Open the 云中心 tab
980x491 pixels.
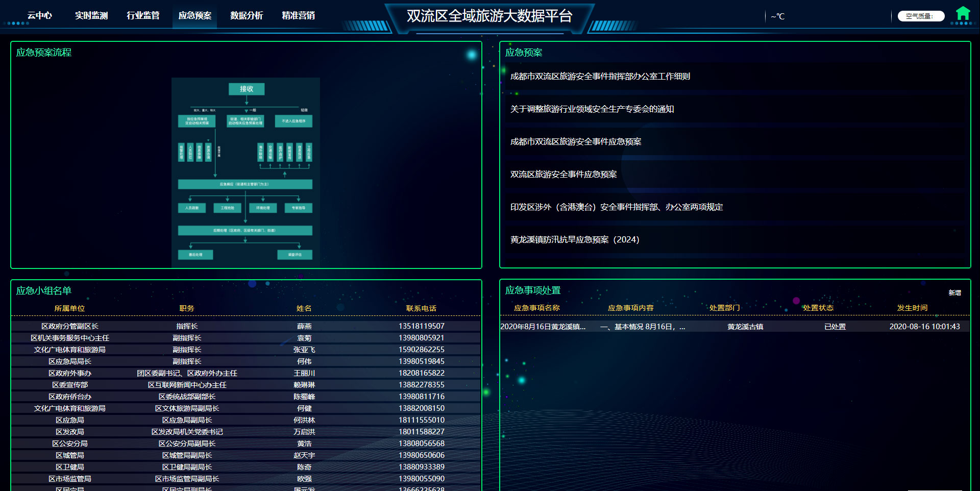click(40, 16)
